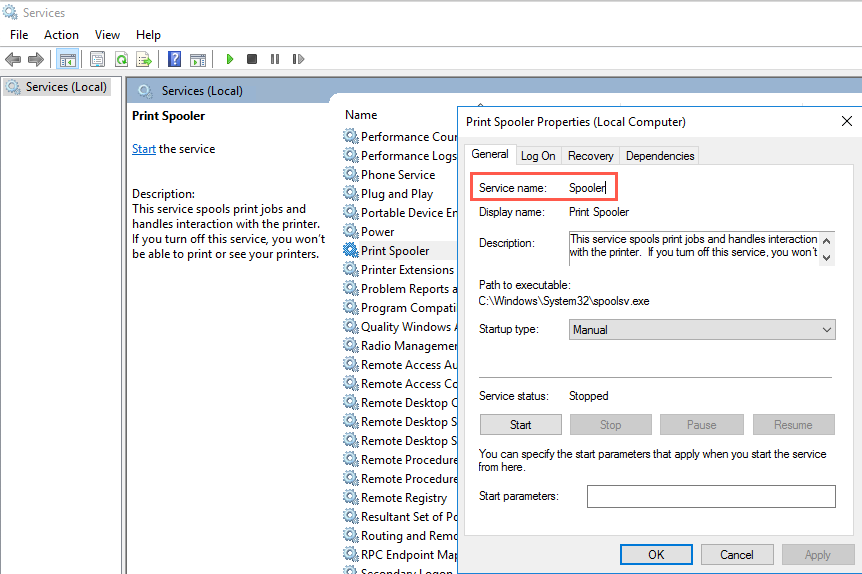Click the gear icon beside Remote Registry

(351, 498)
